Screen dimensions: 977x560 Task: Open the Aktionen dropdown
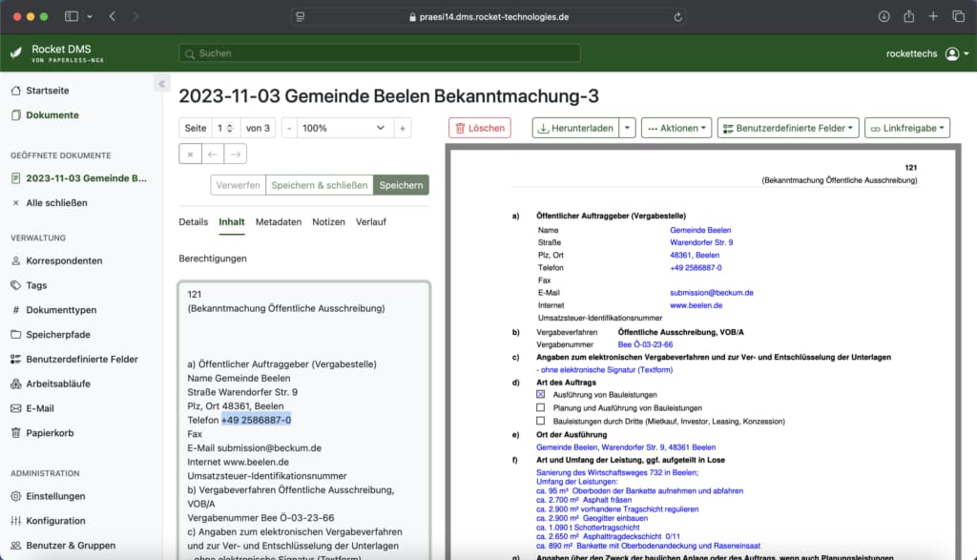pyautogui.click(x=676, y=128)
